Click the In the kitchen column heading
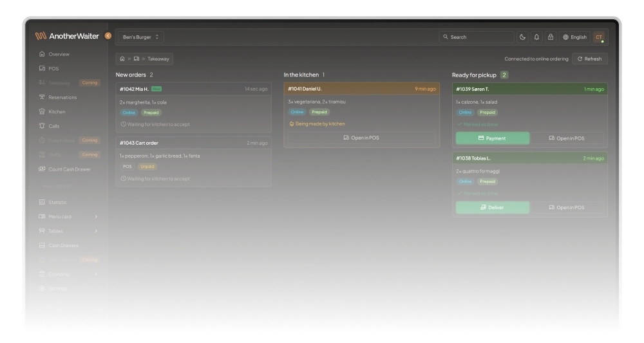 (x=301, y=75)
